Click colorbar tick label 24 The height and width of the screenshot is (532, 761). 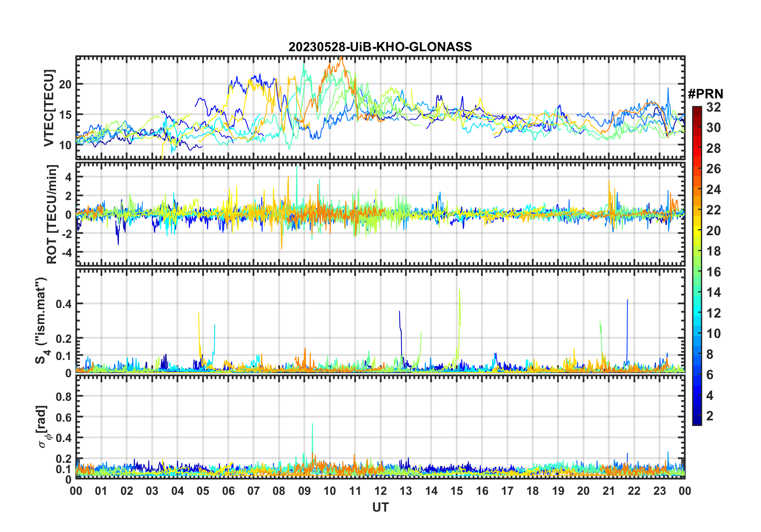[x=713, y=190]
